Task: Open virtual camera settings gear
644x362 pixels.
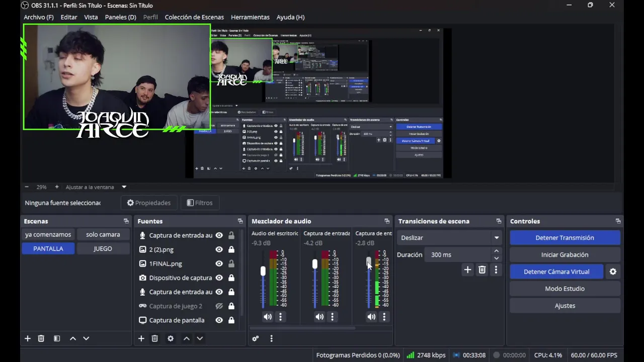Action: point(613,271)
